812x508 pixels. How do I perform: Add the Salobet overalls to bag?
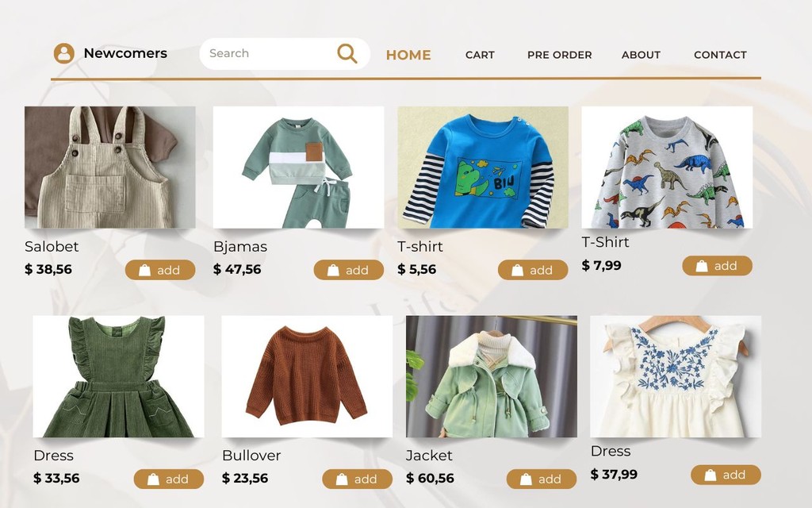(x=160, y=270)
